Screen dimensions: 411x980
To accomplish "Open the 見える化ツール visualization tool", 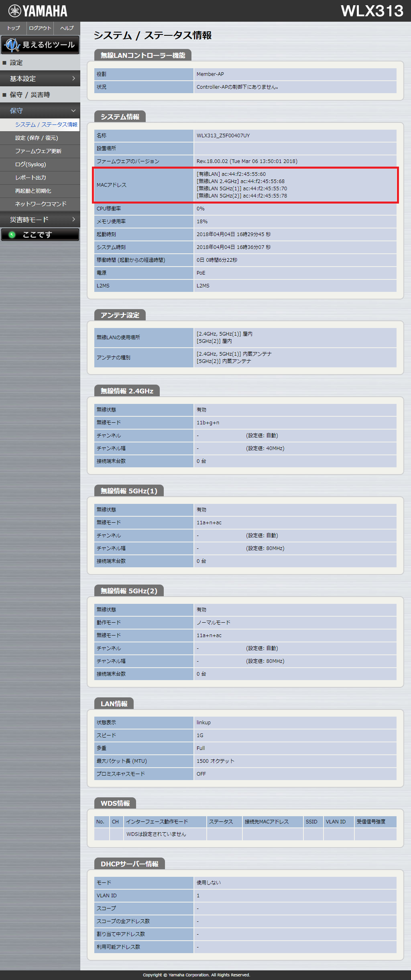I will click(40, 45).
